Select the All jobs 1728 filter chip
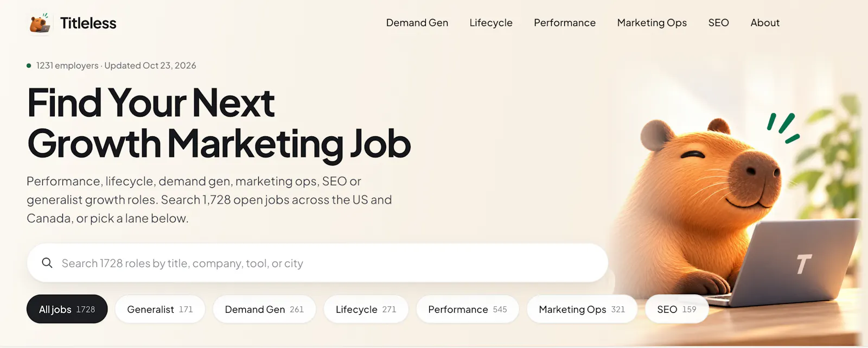Viewport: 868px width, 348px height. pyautogui.click(x=67, y=309)
